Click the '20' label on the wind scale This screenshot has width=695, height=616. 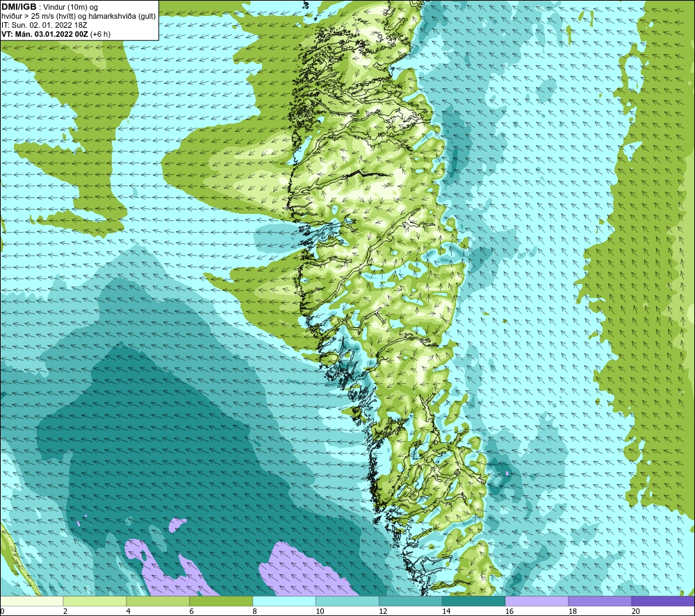click(x=636, y=611)
